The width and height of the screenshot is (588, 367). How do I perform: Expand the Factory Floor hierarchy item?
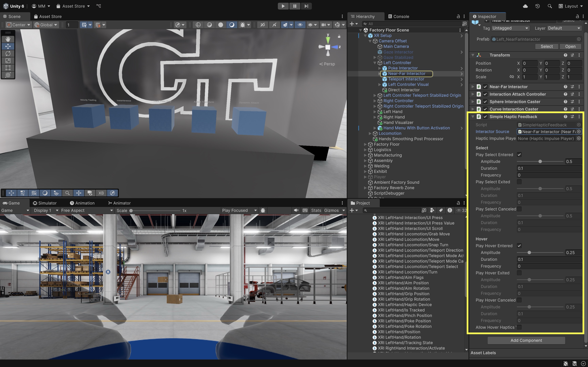pyautogui.click(x=365, y=144)
